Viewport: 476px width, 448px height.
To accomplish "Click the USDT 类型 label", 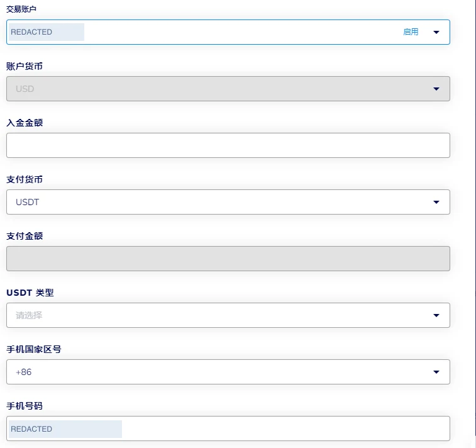I will coord(30,293).
